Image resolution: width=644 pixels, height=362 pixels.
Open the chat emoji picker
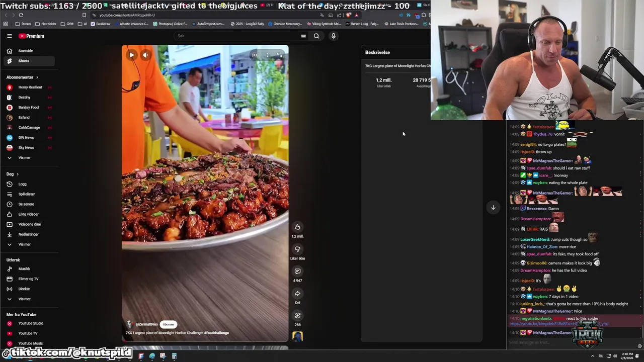click(x=639, y=346)
